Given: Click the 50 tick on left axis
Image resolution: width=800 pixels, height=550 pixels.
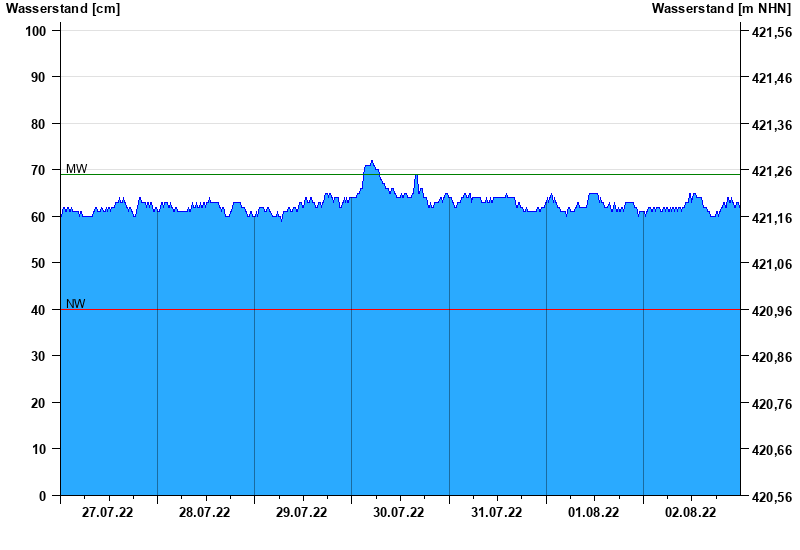Looking at the screenshot, I should [38, 263].
